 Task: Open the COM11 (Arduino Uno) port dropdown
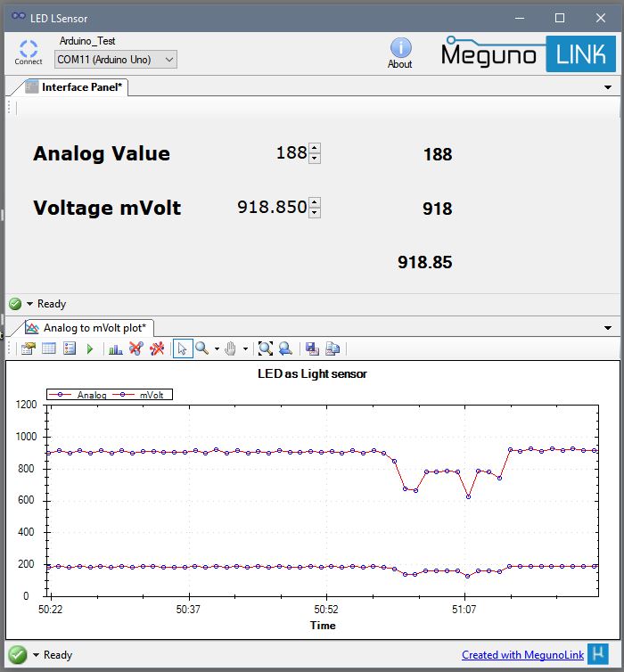click(x=116, y=60)
